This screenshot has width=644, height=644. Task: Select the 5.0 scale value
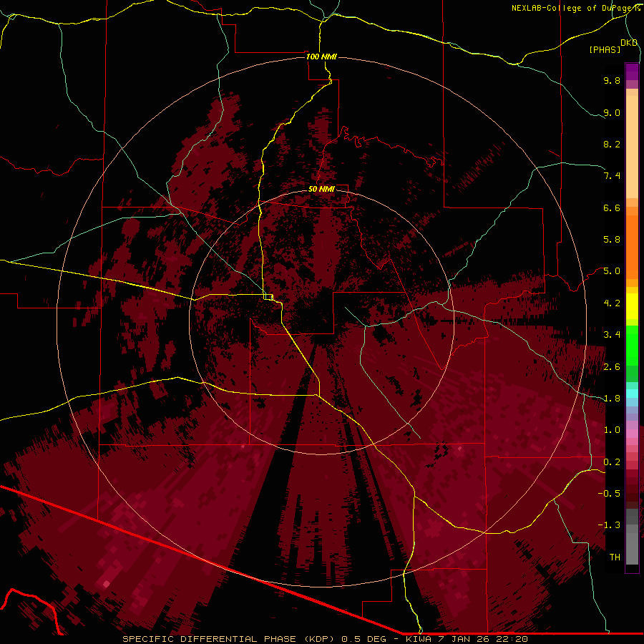pos(612,271)
